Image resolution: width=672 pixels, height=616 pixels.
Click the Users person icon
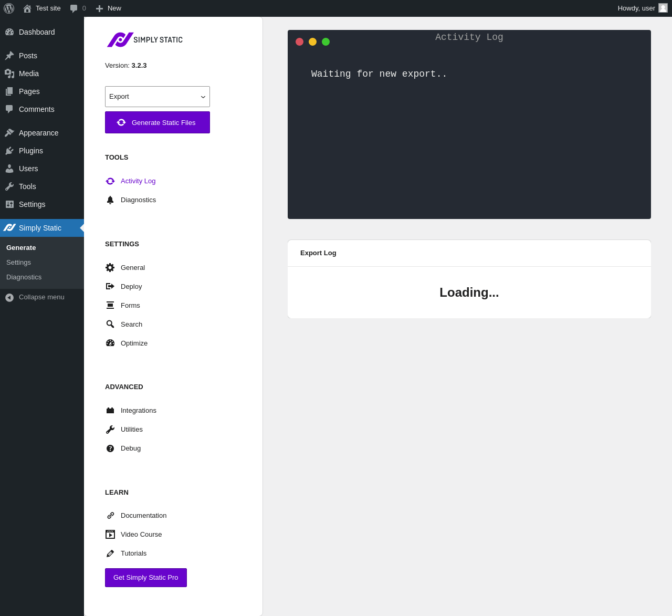pyautogui.click(x=9, y=169)
